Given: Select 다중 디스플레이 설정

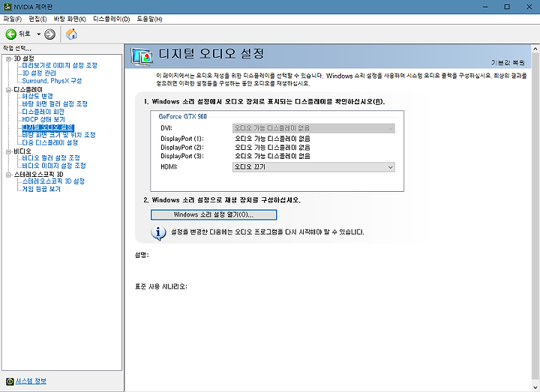Looking at the screenshot, I should (50, 142).
